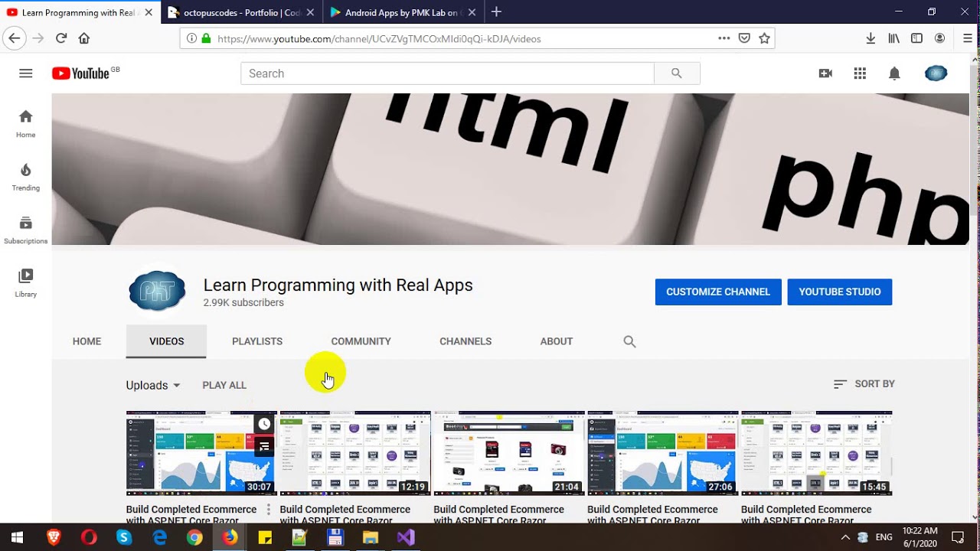
Task: Open the 21:04 video thumbnail
Action: (509, 453)
